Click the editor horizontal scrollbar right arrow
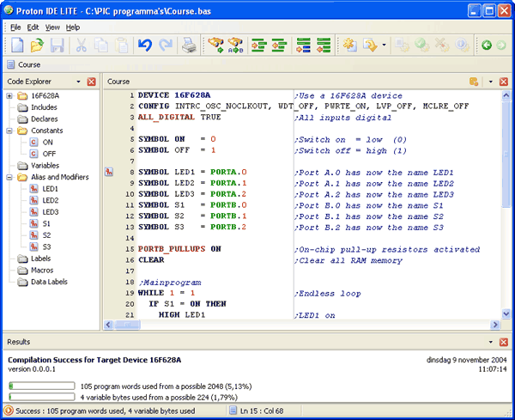This screenshot has width=515, height=420. click(x=495, y=325)
